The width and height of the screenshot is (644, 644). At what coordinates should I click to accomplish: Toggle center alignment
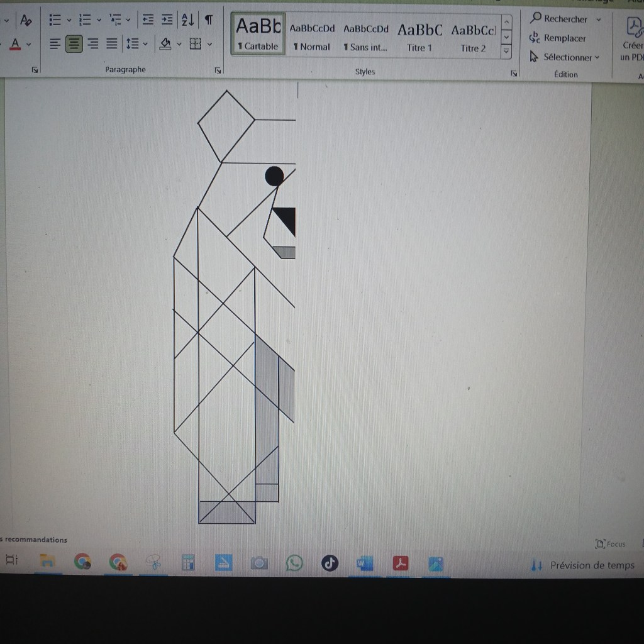pyautogui.click(x=74, y=43)
